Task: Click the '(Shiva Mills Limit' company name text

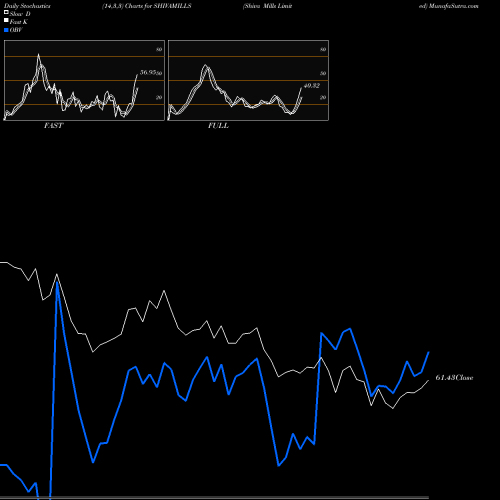Action: [x=268, y=6]
